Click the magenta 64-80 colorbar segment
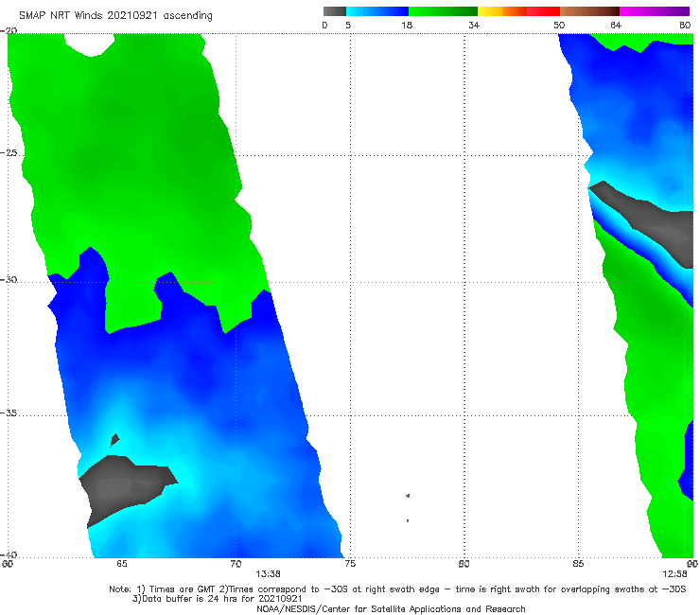The width and height of the screenshot is (700, 615). (655, 11)
